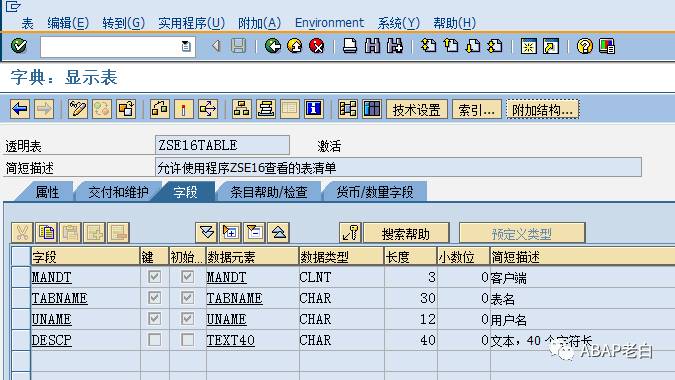
Task: Click the 搜索帮助 button
Action: 406,233
